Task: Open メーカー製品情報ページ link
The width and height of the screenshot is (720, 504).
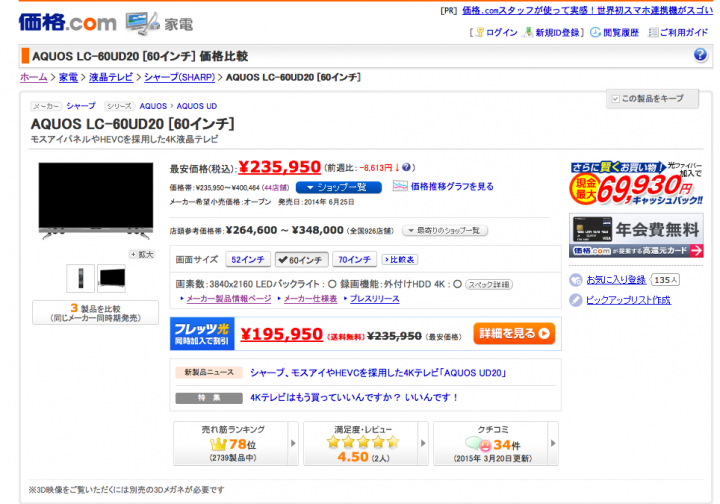Action: pos(229,299)
